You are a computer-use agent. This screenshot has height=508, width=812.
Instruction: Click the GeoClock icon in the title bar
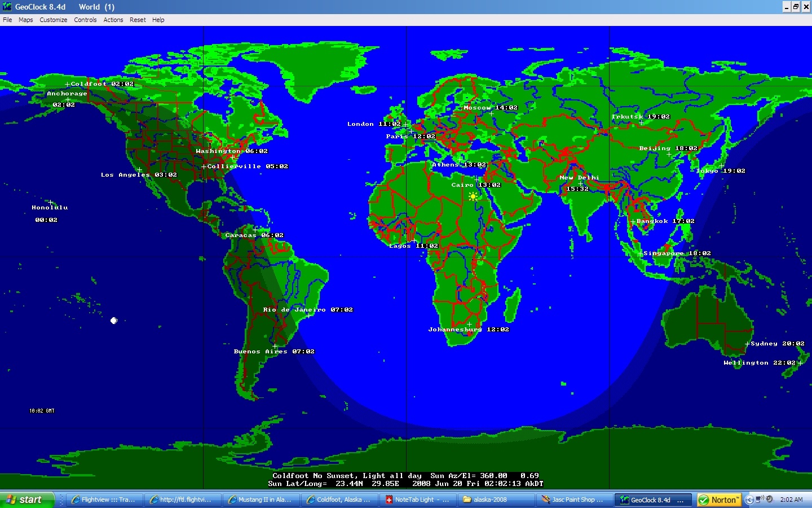(7, 7)
